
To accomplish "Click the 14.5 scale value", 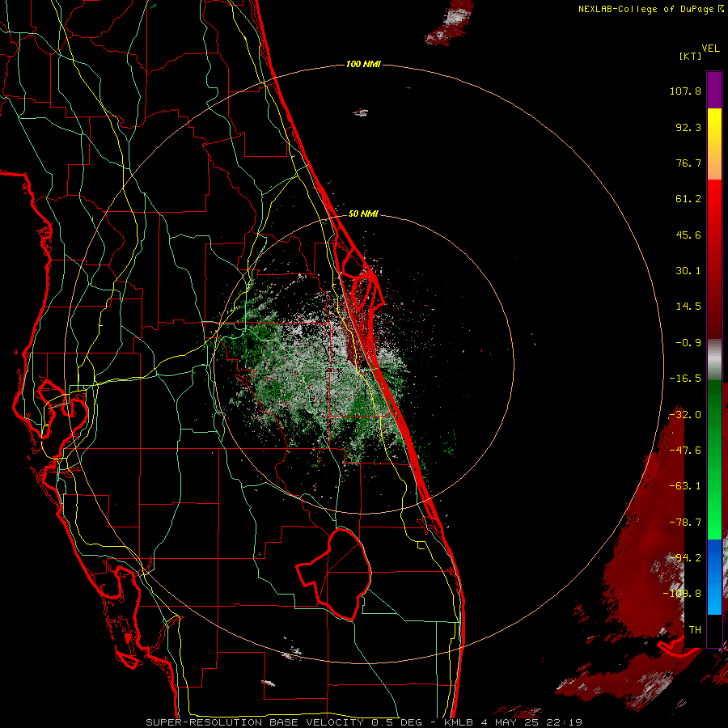I will coord(688,307).
